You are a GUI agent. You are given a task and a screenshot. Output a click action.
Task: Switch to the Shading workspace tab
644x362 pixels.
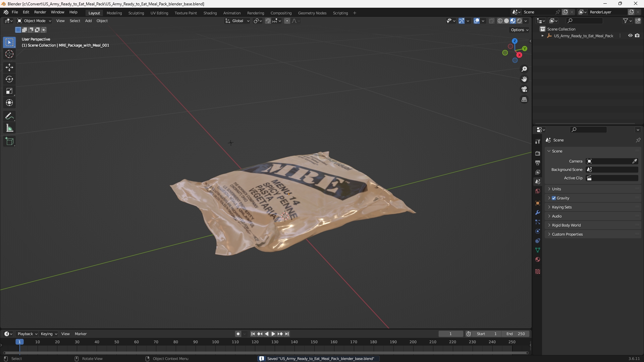[210, 13]
